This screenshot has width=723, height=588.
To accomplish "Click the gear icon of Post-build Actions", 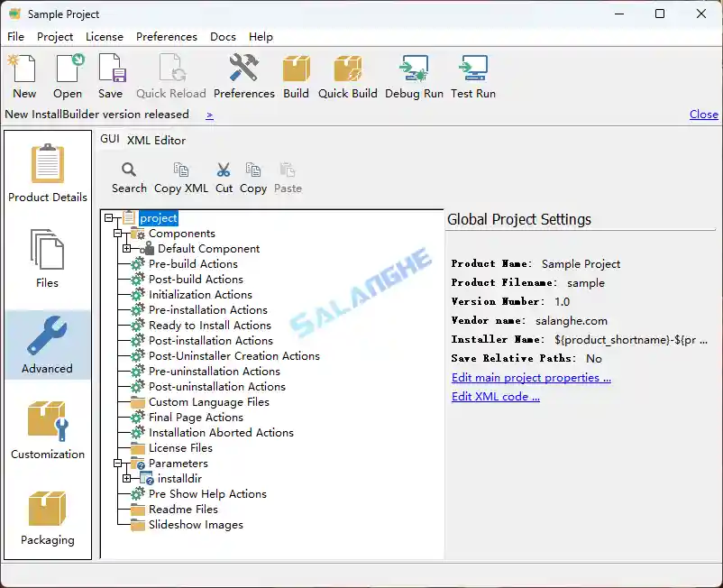I will [x=137, y=279].
